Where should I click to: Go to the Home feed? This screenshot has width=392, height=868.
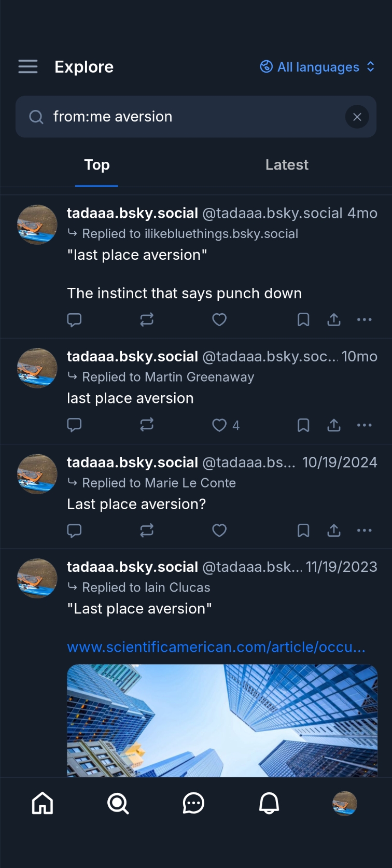pos(43,804)
